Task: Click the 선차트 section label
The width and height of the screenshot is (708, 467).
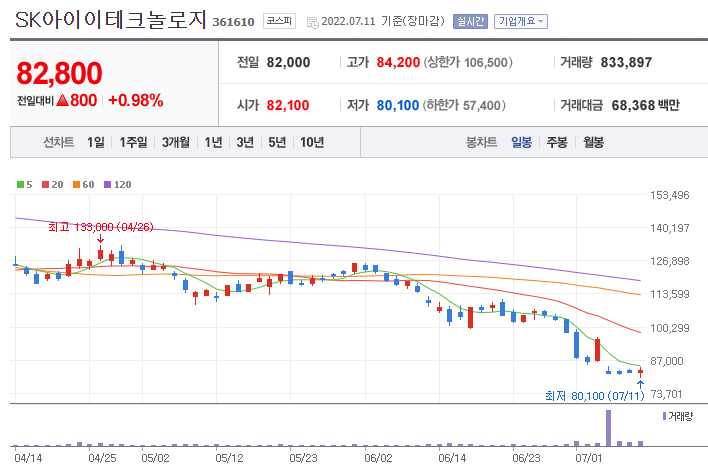Action: click(59, 142)
